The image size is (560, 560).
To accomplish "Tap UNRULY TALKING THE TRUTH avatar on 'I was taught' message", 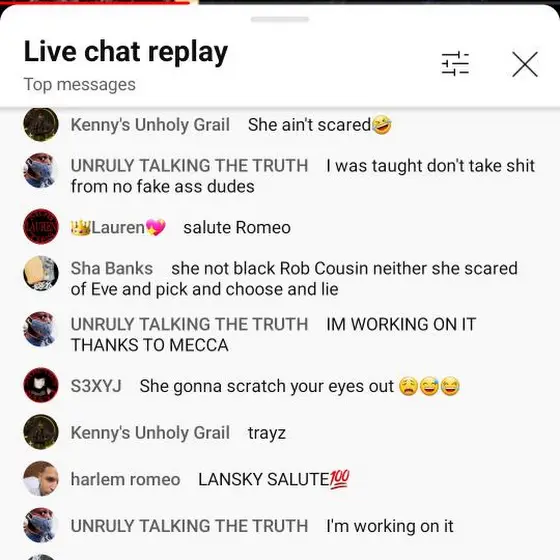I will (x=41, y=170).
